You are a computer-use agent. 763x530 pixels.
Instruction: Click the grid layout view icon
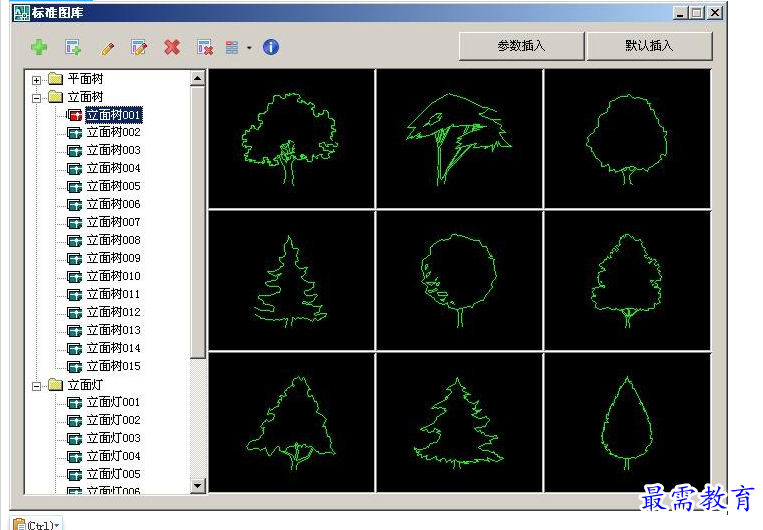click(232, 48)
